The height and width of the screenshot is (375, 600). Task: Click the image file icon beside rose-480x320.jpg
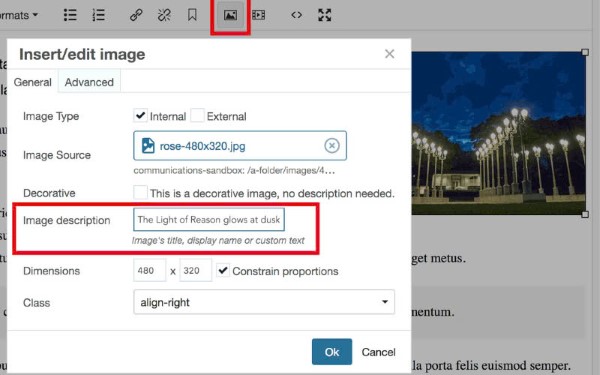point(148,146)
